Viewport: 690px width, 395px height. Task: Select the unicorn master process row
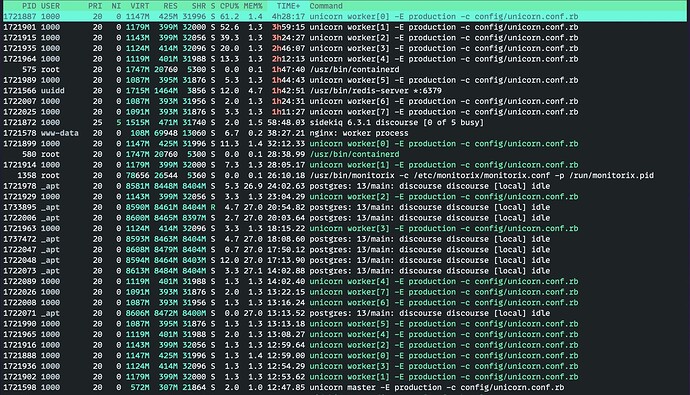click(x=345, y=388)
